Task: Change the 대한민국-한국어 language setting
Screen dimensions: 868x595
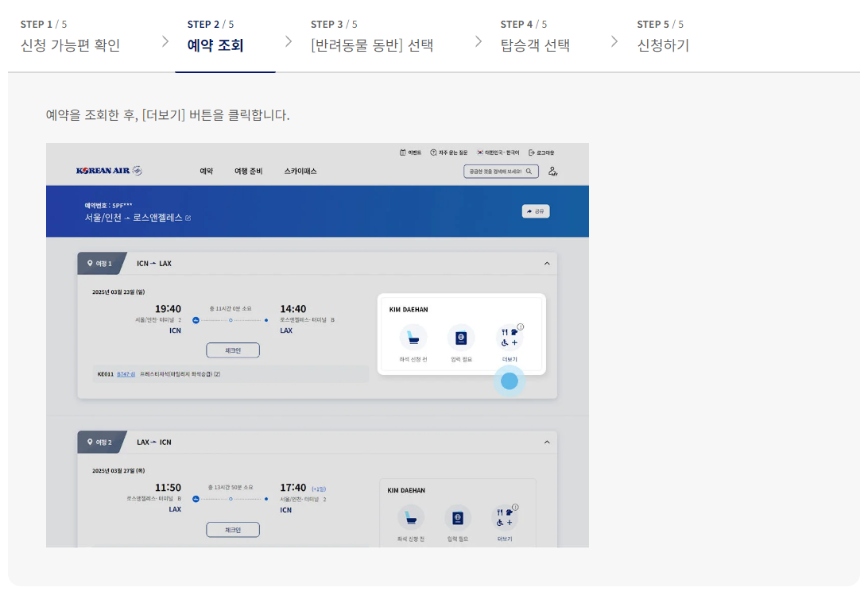Action: [x=498, y=153]
